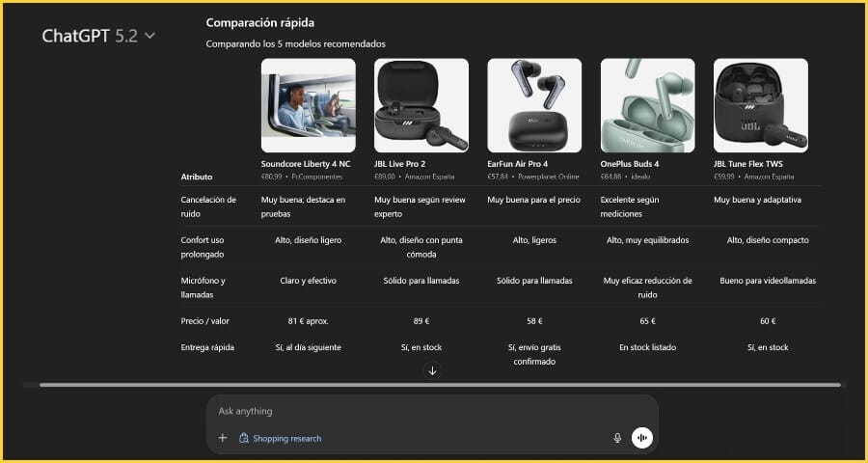Click the horizontal scrollbar under the table
868x463 pixels.
click(x=440, y=385)
